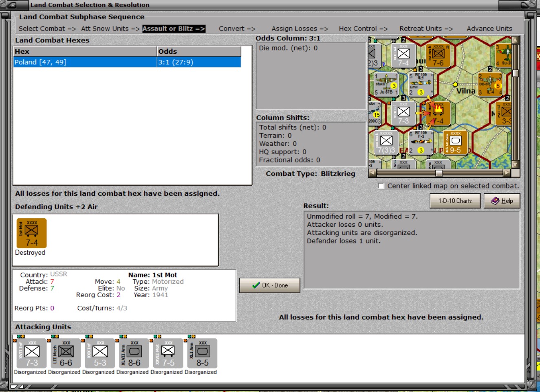This screenshot has width=540, height=392.
Task: Click the DB-3F IL-4 bomber on the map
Action: 490,84
